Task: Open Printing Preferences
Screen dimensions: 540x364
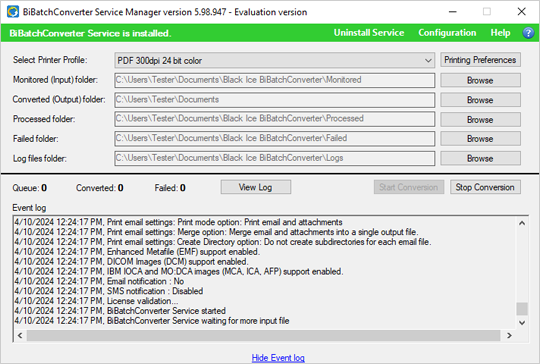Action: tap(480, 60)
